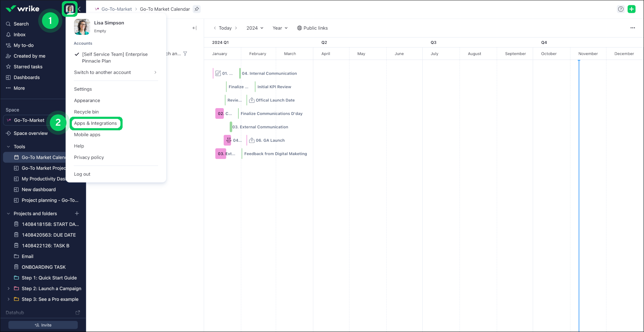Viewport: 644px width, 332px height.
Task: Click the pink 02 calendar event block
Action: pos(220,114)
